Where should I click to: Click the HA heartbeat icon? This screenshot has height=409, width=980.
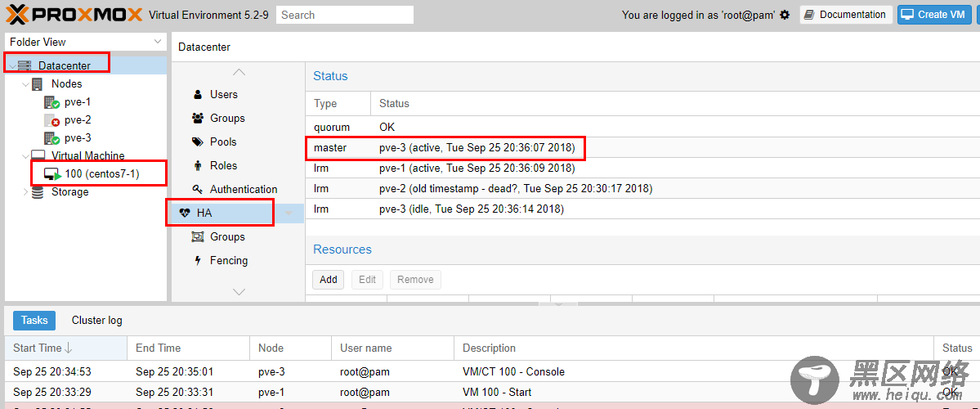tap(185, 213)
